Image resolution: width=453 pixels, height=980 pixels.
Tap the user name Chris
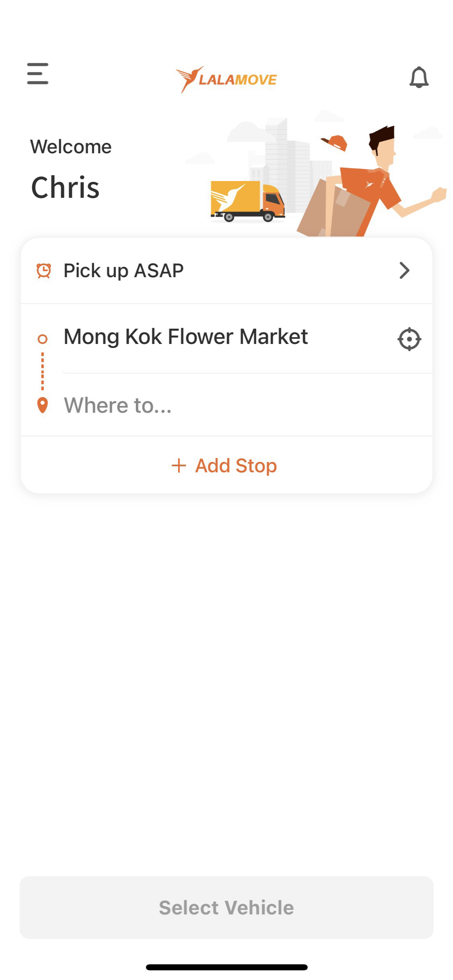pos(66,188)
